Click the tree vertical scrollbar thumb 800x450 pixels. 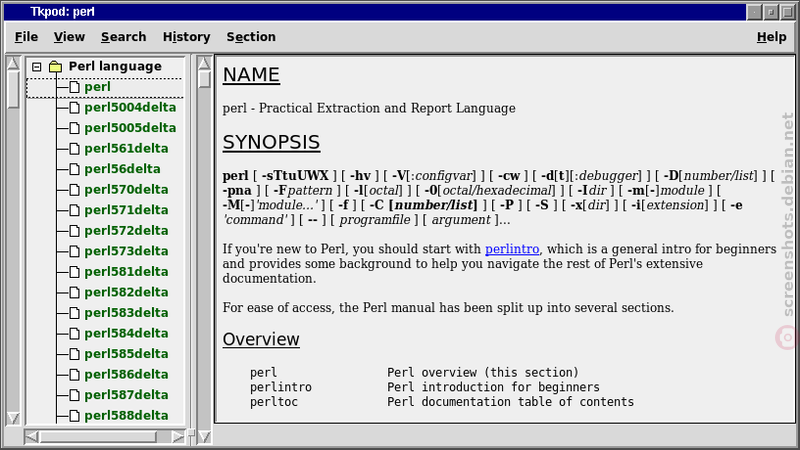pyautogui.click(x=13, y=89)
